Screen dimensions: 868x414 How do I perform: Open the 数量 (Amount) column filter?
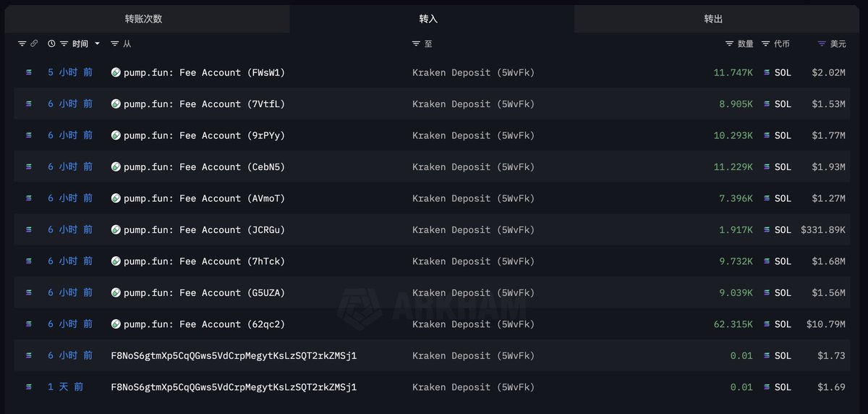(x=729, y=44)
